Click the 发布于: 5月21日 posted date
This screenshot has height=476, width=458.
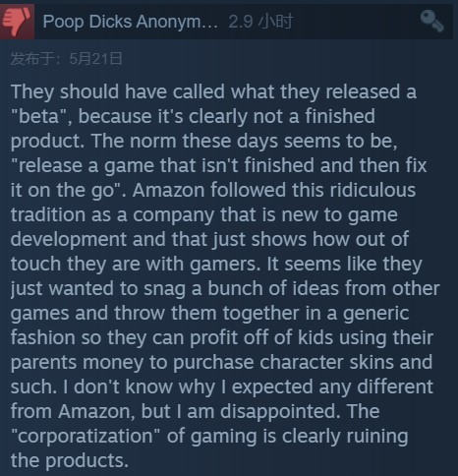[x=67, y=59]
